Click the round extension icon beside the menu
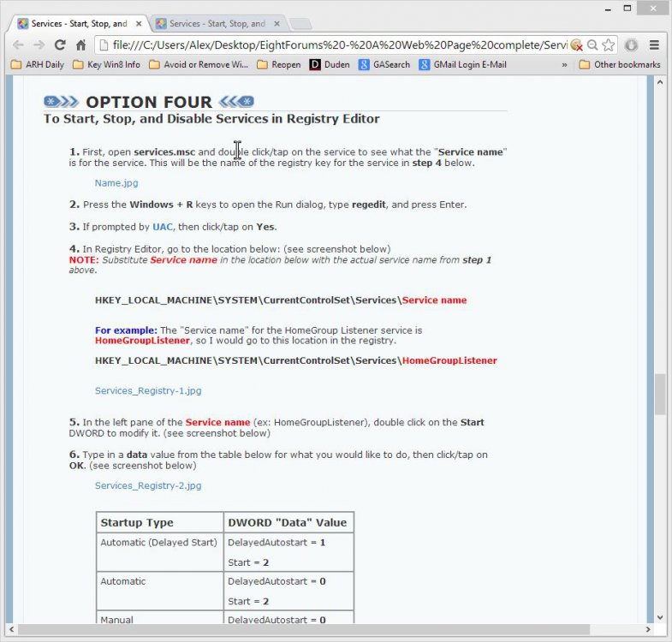This screenshot has width=672, height=642. pyautogui.click(x=632, y=45)
